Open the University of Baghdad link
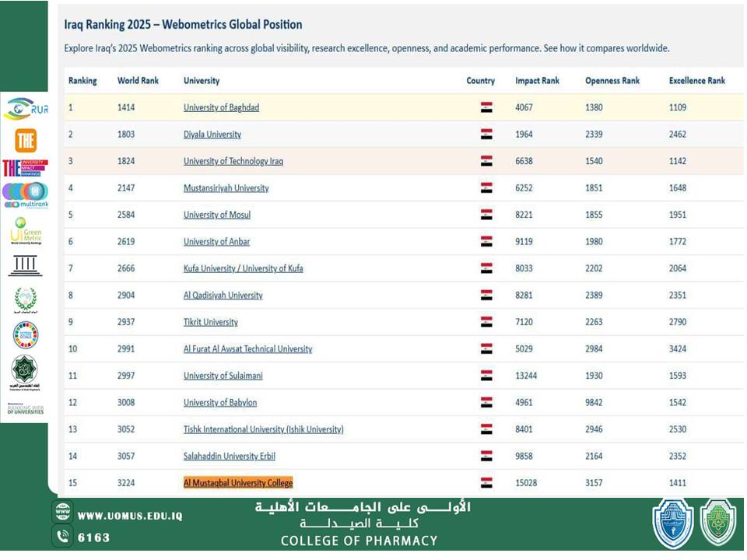747x560 pixels. tap(222, 107)
